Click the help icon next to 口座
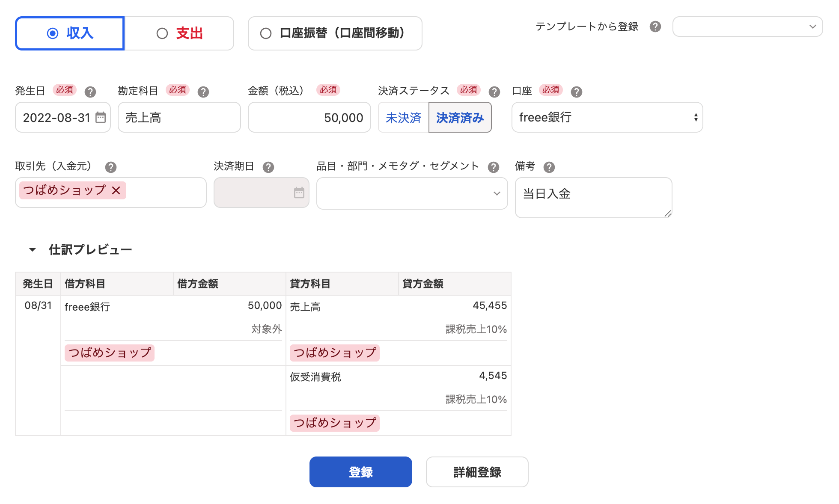The width and height of the screenshot is (839, 504). [576, 92]
